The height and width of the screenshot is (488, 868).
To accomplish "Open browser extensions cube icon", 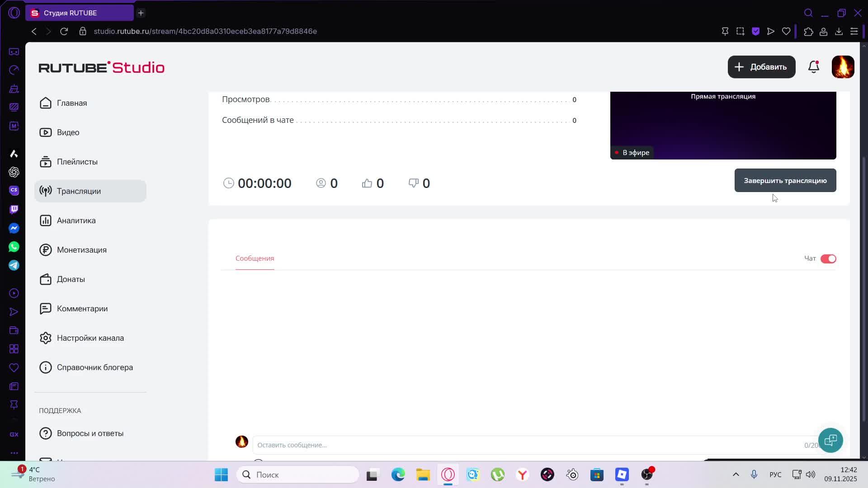I will coord(808,31).
